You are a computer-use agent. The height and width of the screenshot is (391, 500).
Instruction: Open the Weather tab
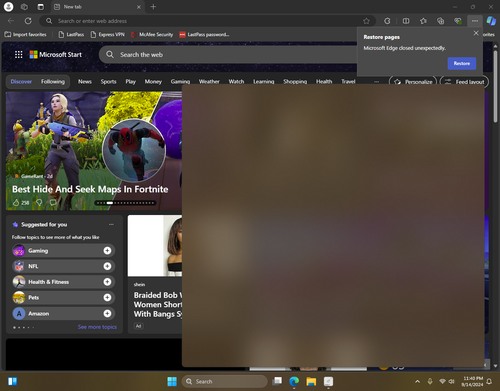point(209,81)
